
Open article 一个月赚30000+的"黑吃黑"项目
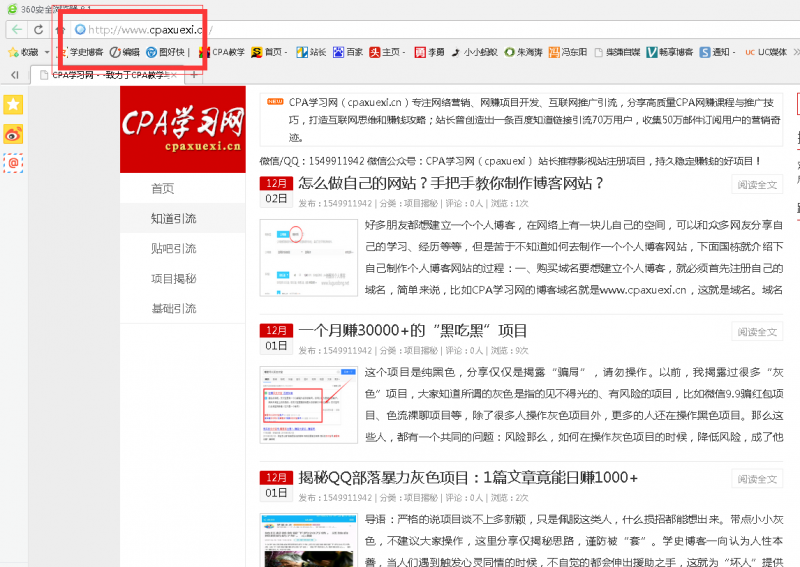click(x=412, y=330)
